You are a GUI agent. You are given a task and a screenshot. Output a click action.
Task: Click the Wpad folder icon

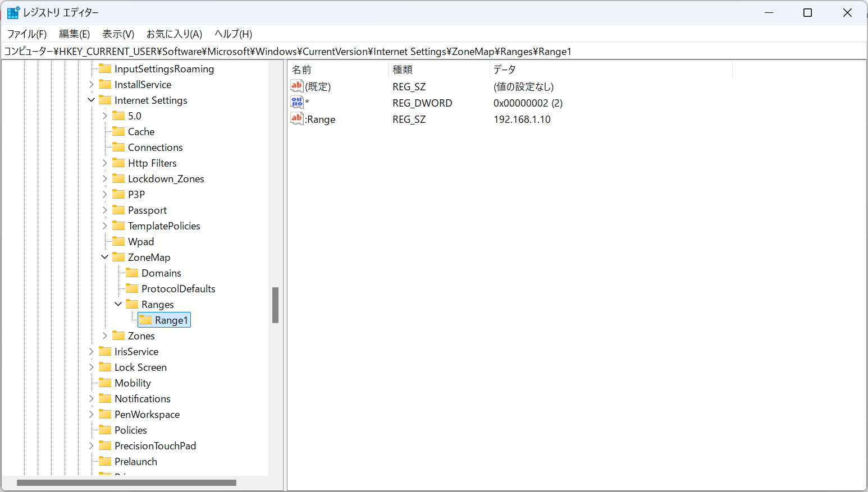coord(118,241)
